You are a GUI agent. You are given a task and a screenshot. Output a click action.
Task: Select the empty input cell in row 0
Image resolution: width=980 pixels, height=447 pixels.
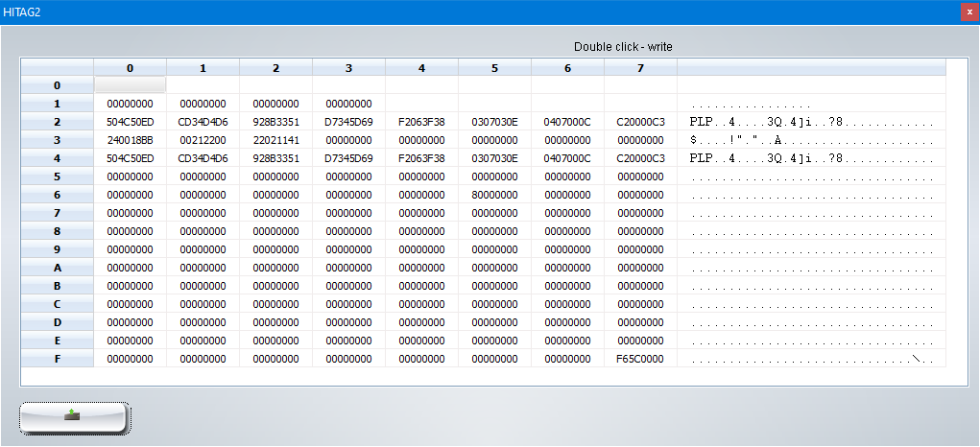pyautogui.click(x=130, y=85)
